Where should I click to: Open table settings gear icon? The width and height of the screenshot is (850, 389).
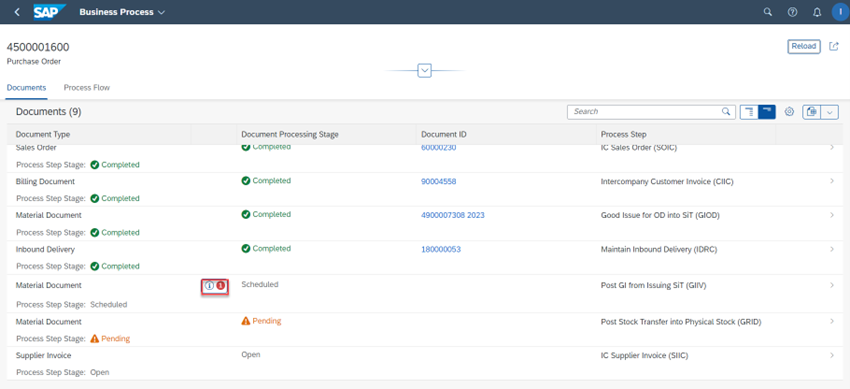click(789, 112)
